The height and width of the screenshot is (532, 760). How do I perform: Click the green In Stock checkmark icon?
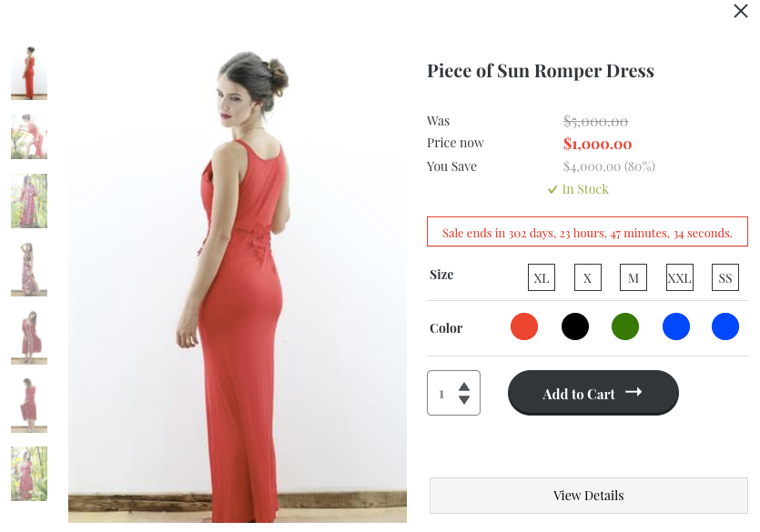pyautogui.click(x=552, y=189)
